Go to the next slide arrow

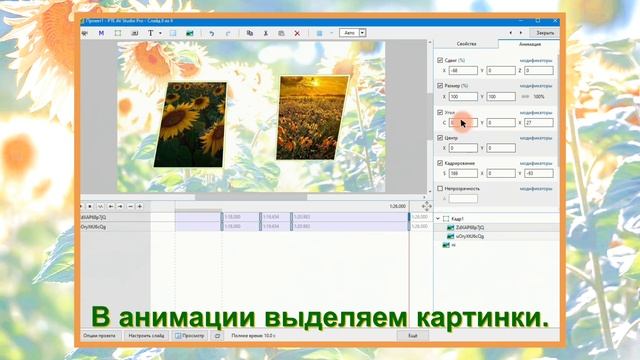(x=520, y=33)
